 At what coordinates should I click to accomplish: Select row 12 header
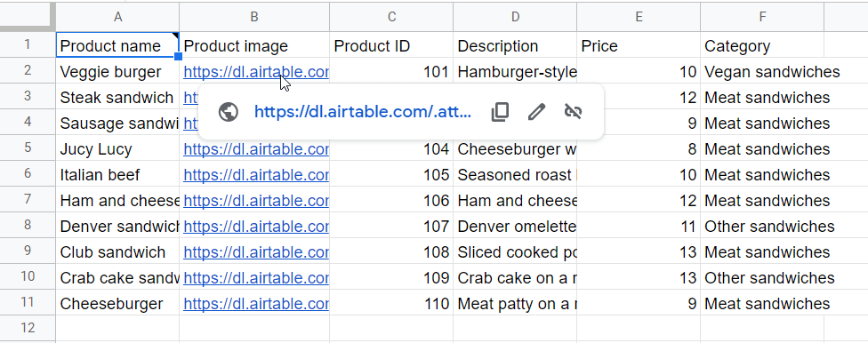(x=28, y=328)
